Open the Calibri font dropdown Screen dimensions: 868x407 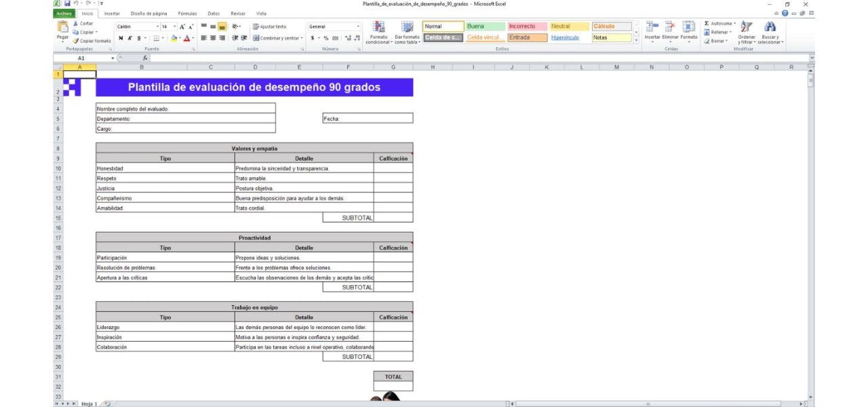[x=157, y=26]
